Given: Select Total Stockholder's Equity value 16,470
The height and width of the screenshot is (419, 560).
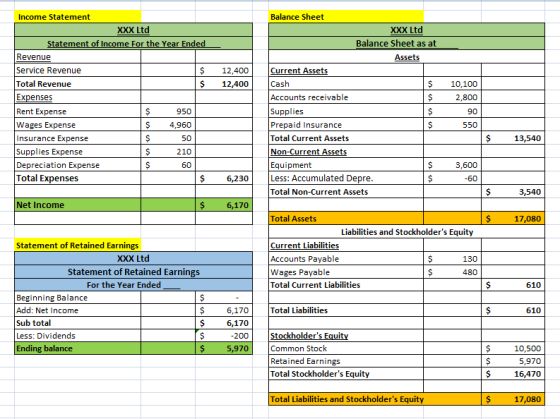Looking at the screenshot, I should coord(513,374).
